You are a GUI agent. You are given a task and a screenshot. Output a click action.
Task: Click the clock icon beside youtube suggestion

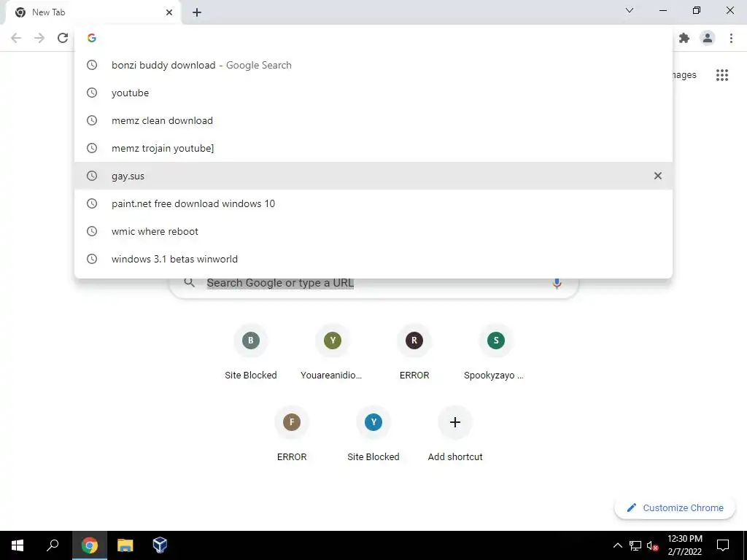click(92, 93)
